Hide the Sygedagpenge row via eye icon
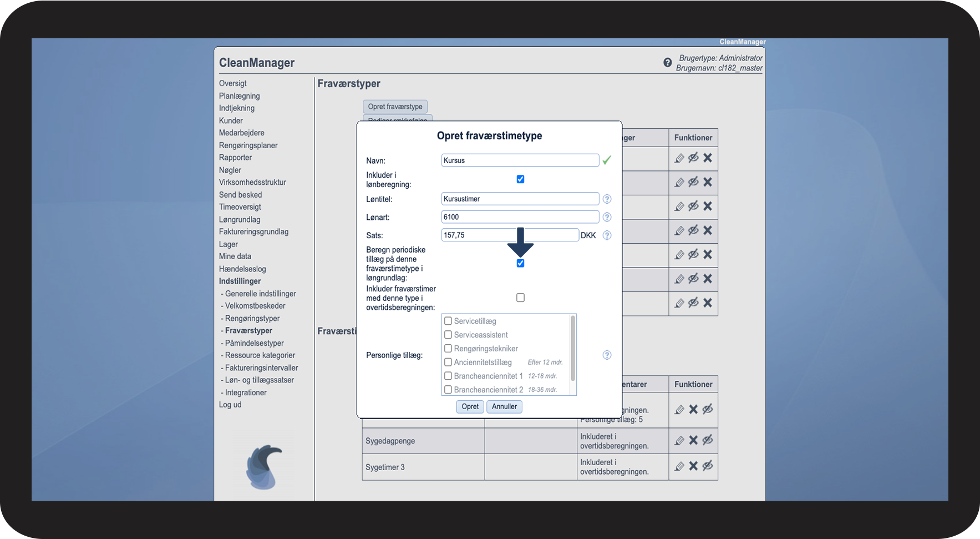Viewport: 980px width, 539px height. click(x=708, y=440)
